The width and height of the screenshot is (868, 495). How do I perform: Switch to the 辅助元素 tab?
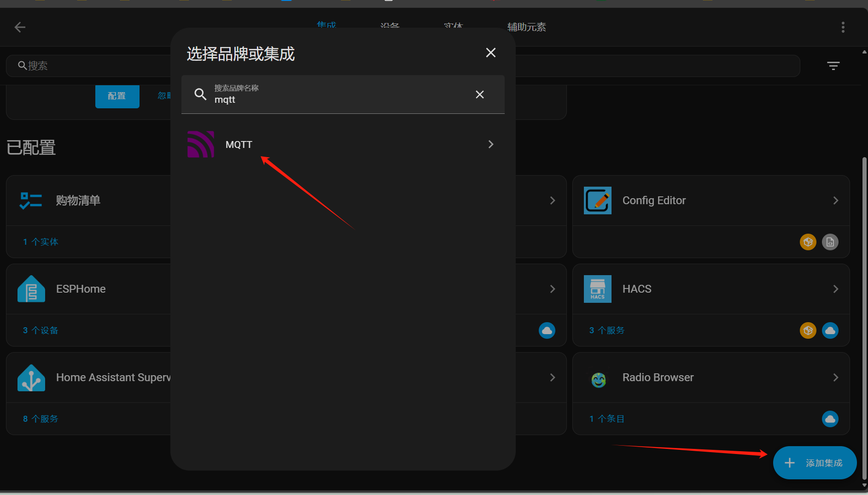point(527,27)
